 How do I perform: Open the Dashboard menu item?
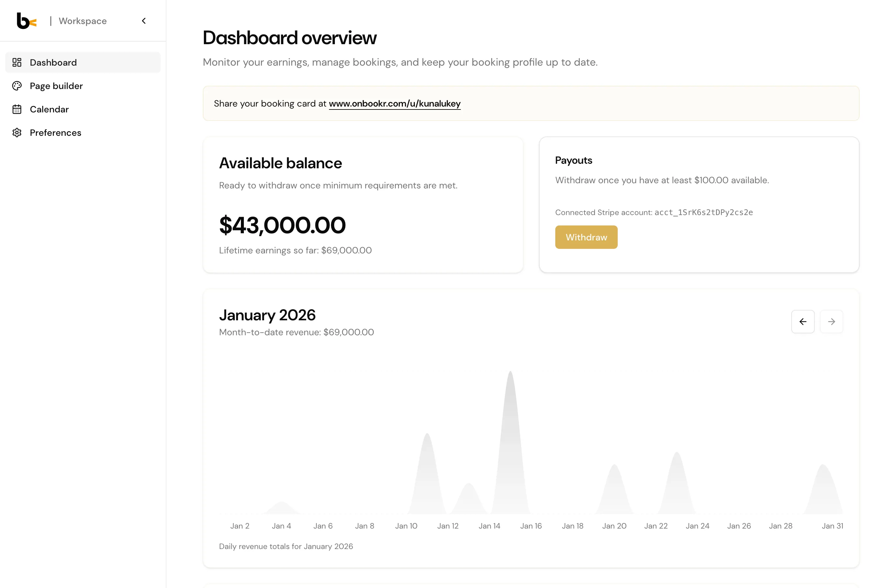(x=53, y=62)
